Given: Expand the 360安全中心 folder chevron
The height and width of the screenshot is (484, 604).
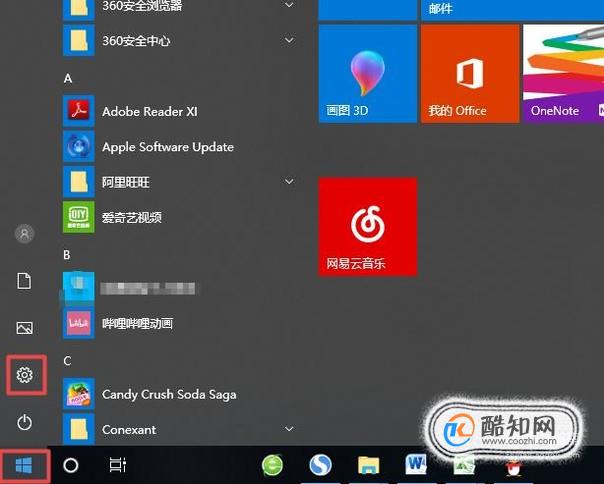Looking at the screenshot, I should coord(289,40).
